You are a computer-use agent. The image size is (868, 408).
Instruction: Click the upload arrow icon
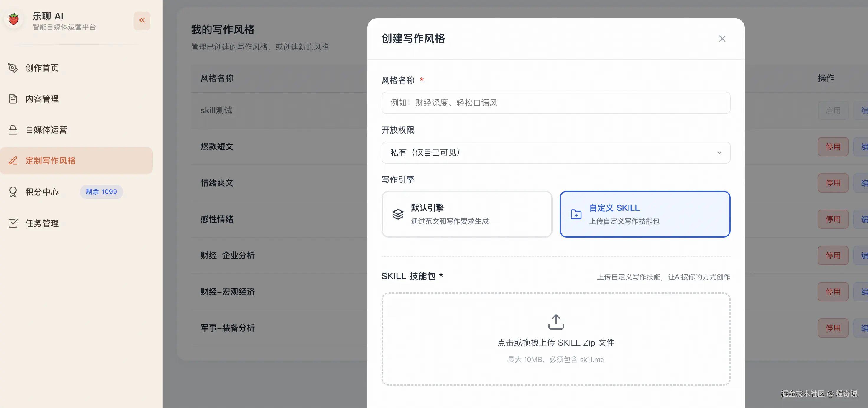pyautogui.click(x=556, y=322)
